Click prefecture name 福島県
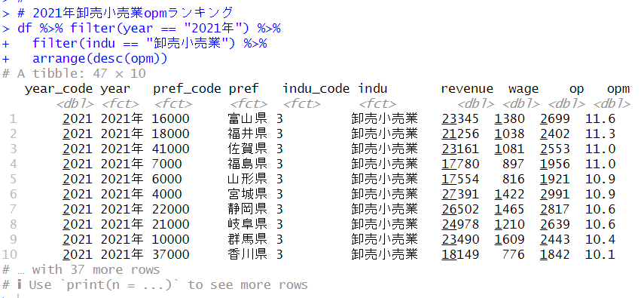Viewport: 644px width, 298px height. tap(247, 164)
